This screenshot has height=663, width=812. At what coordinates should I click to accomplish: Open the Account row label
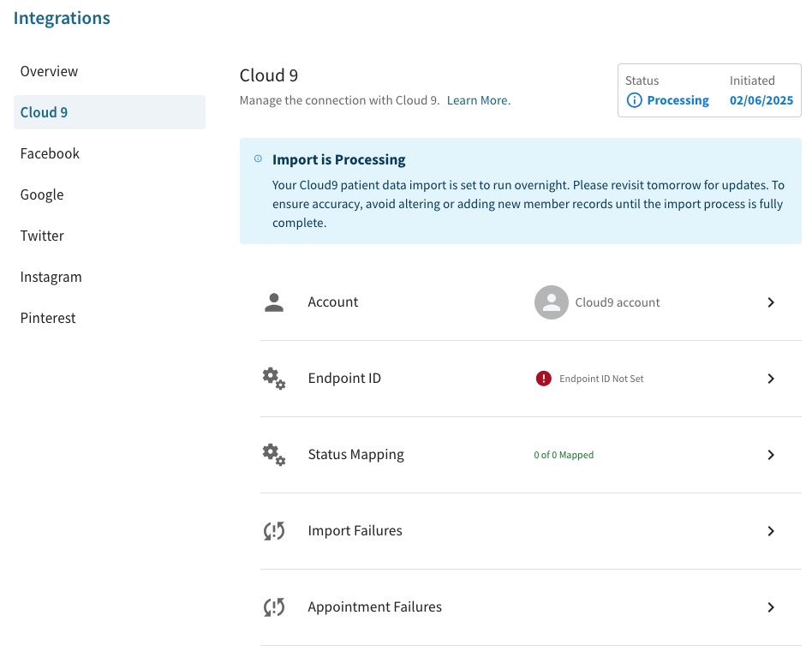click(x=333, y=302)
